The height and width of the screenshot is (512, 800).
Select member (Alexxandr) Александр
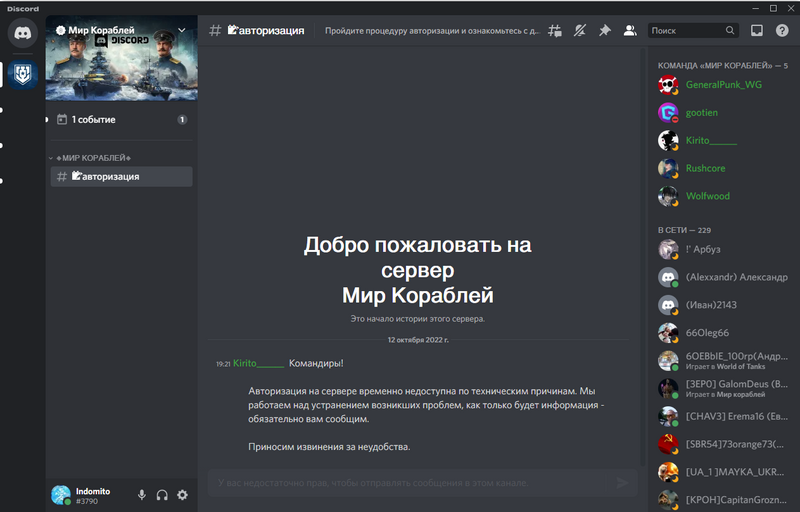tap(723, 277)
